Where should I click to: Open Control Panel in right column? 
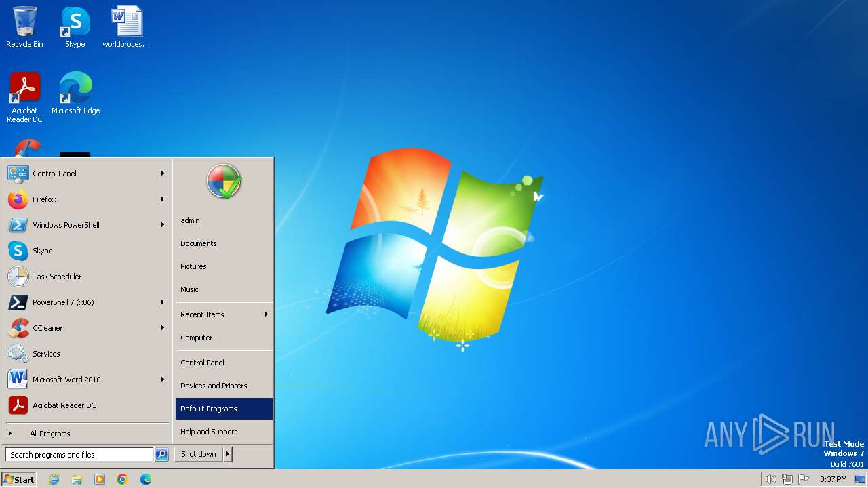(224, 363)
